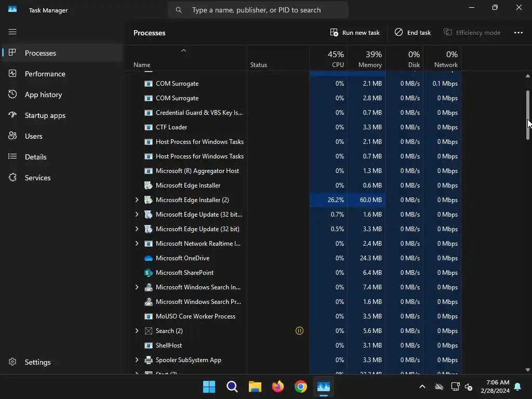Image resolution: width=532 pixels, height=399 pixels.
Task: Click the Details list icon
Action: [x=12, y=156]
